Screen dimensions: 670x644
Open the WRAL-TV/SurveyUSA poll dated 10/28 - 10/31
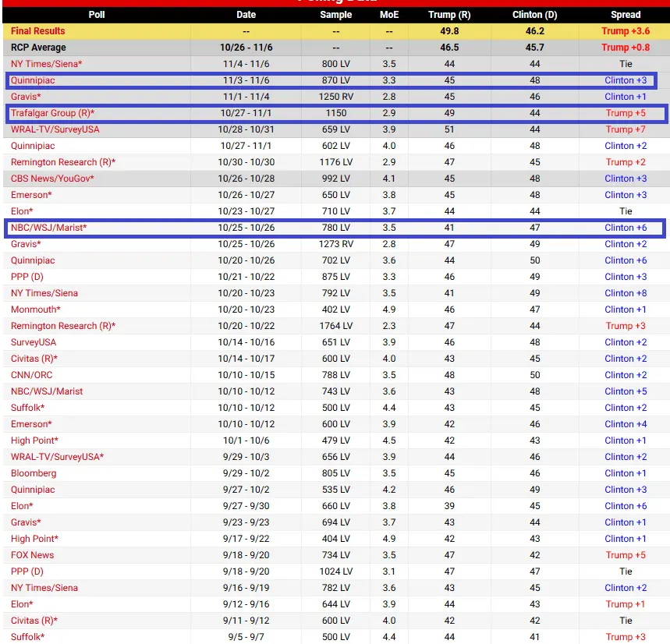55,129
